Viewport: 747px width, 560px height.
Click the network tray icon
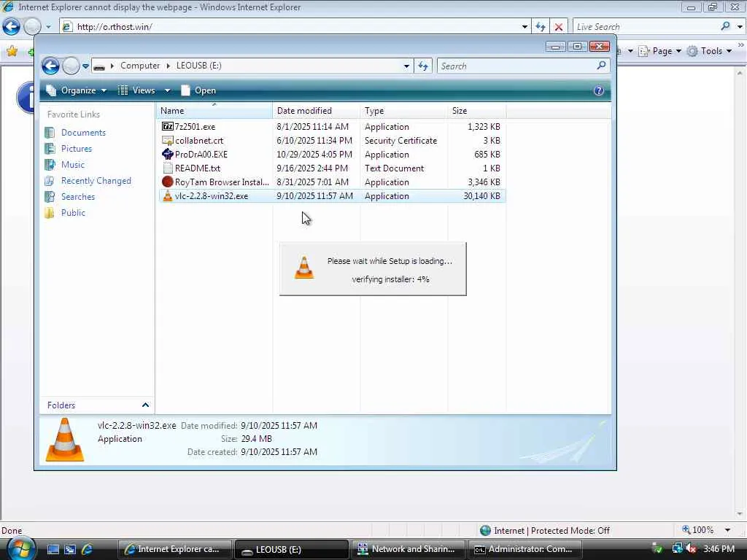tap(677, 549)
